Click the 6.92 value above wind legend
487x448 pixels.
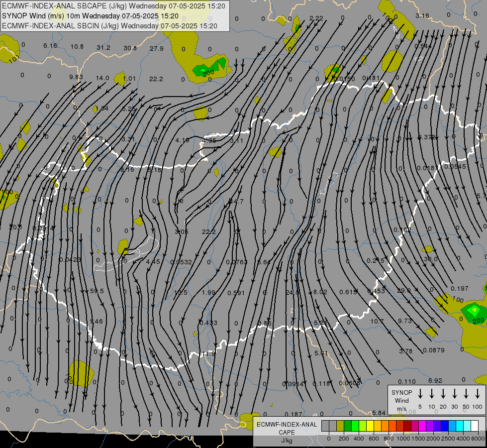click(x=435, y=381)
